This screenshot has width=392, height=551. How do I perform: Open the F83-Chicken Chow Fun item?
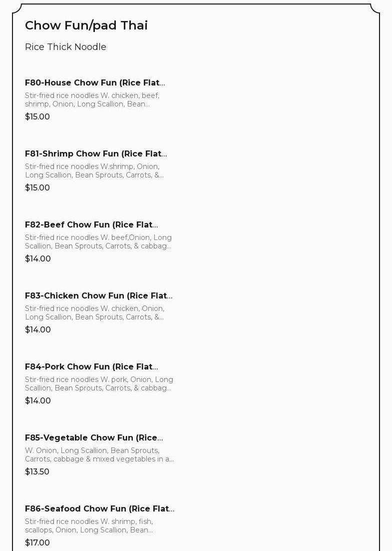(x=98, y=296)
